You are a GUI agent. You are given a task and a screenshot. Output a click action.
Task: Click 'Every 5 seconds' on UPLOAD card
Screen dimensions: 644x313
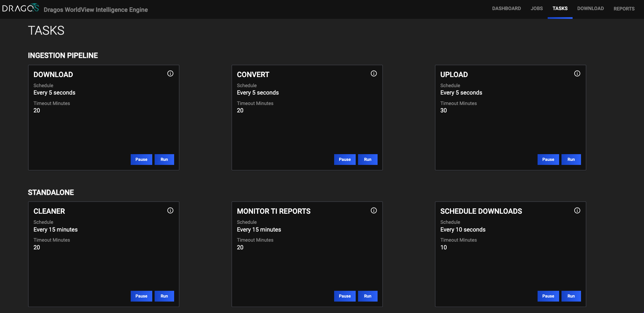point(461,93)
